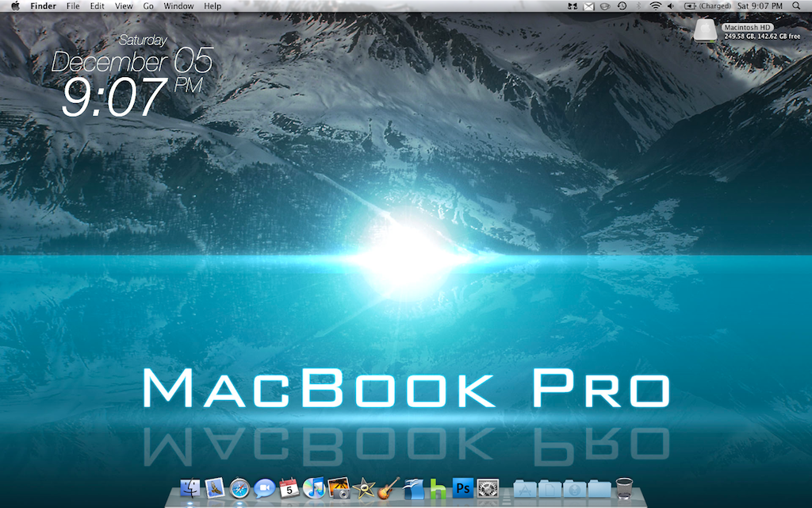This screenshot has width=812, height=508.
Task: Toggle the Caffeine coffee cup icon
Action: pos(605,6)
